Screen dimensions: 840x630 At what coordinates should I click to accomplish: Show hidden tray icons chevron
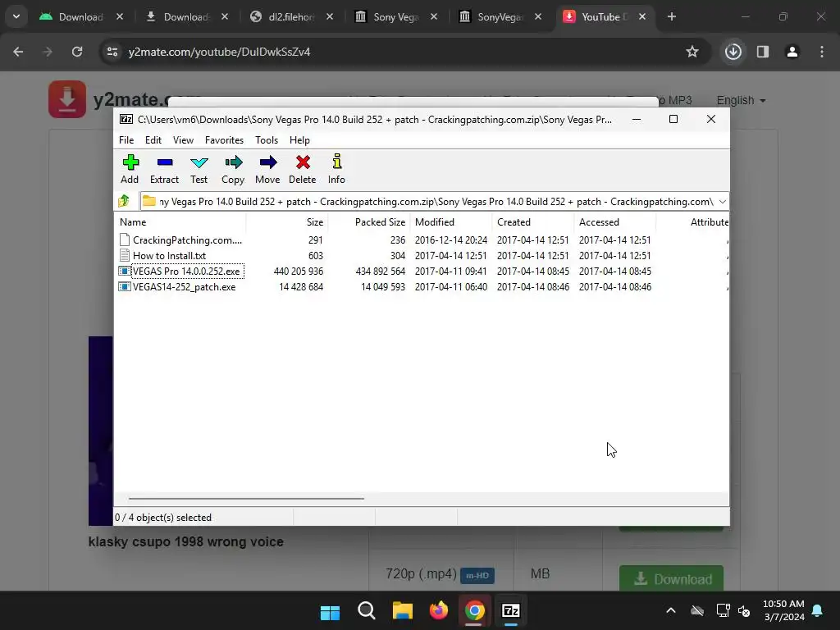point(671,610)
